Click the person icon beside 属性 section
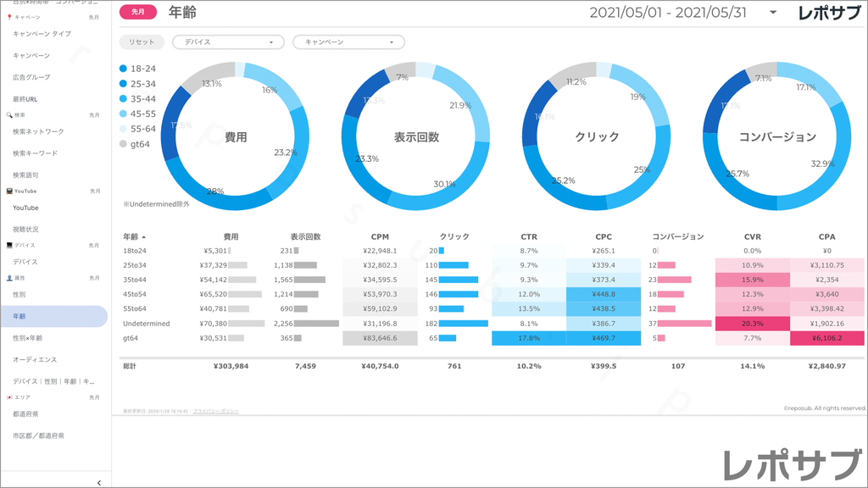The image size is (868, 488). (x=8, y=277)
